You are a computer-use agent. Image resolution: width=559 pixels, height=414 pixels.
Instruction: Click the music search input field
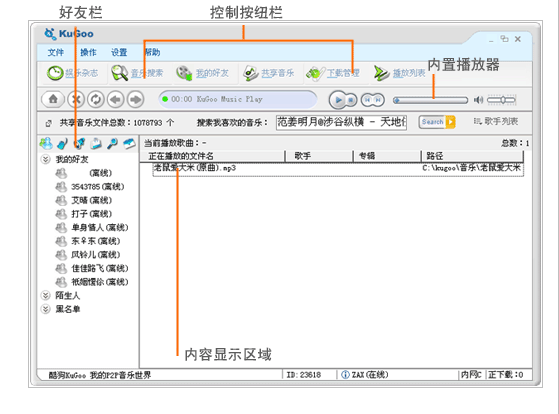[341, 122]
